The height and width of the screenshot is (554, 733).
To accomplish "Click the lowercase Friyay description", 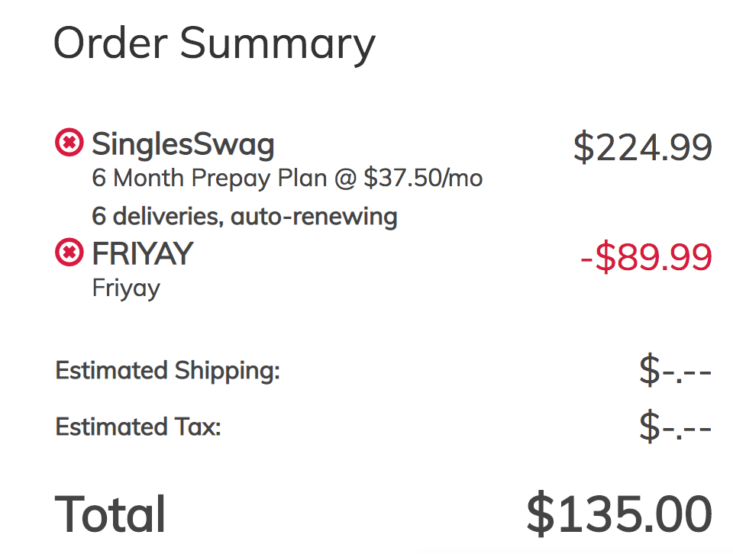I will pyautogui.click(x=125, y=289).
